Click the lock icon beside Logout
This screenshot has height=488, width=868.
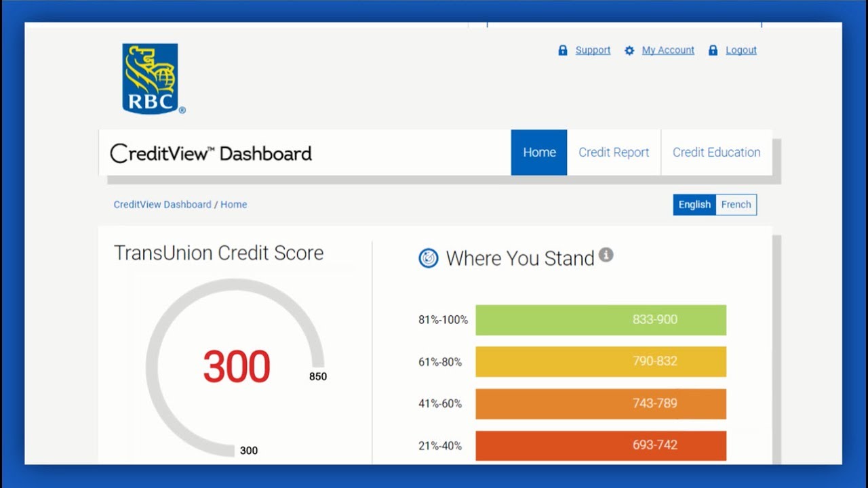click(x=713, y=50)
